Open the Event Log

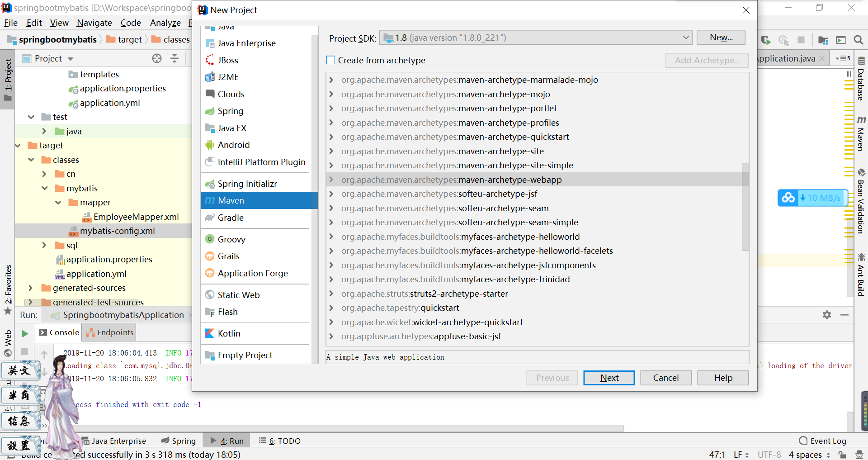pos(823,441)
